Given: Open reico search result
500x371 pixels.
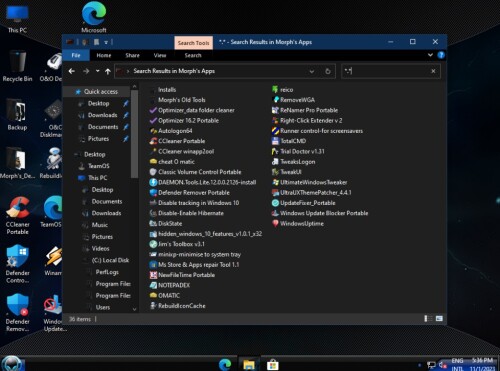Looking at the screenshot, I should click(x=283, y=90).
